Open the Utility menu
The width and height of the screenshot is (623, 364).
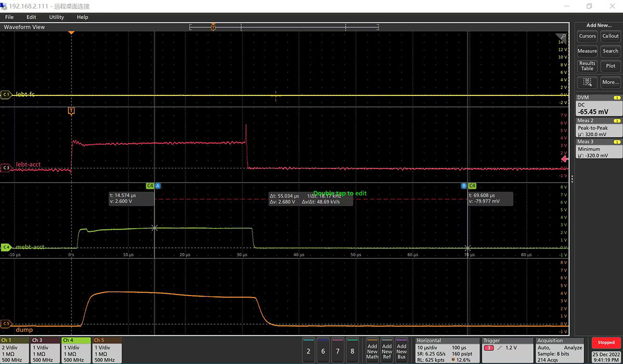click(x=56, y=17)
